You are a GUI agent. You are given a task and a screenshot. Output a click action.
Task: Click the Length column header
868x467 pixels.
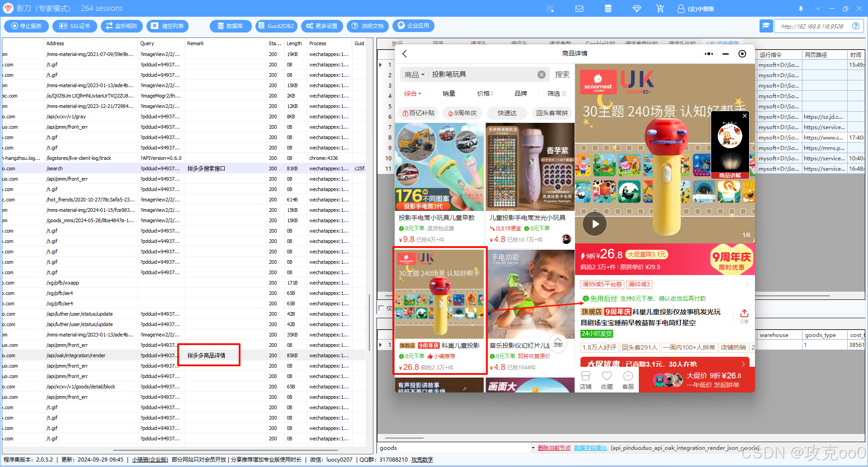coord(294,43)
